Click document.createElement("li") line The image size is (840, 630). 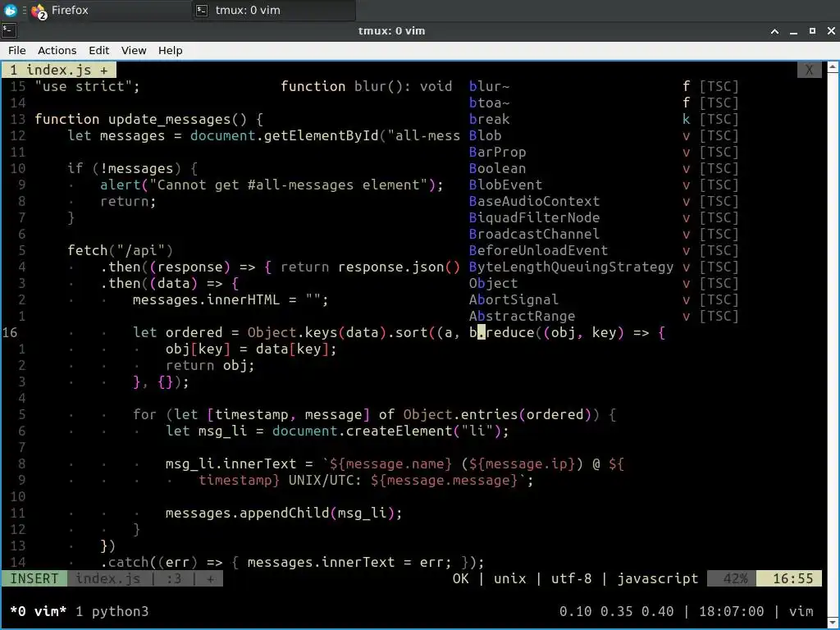(x=337, y=431)
